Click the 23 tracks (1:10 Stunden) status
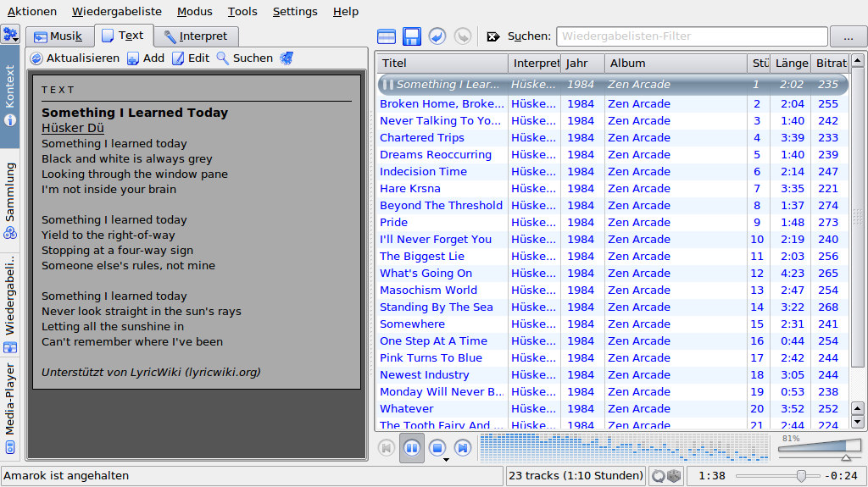This screenshot has height=487, width=868. click(576, 475)
